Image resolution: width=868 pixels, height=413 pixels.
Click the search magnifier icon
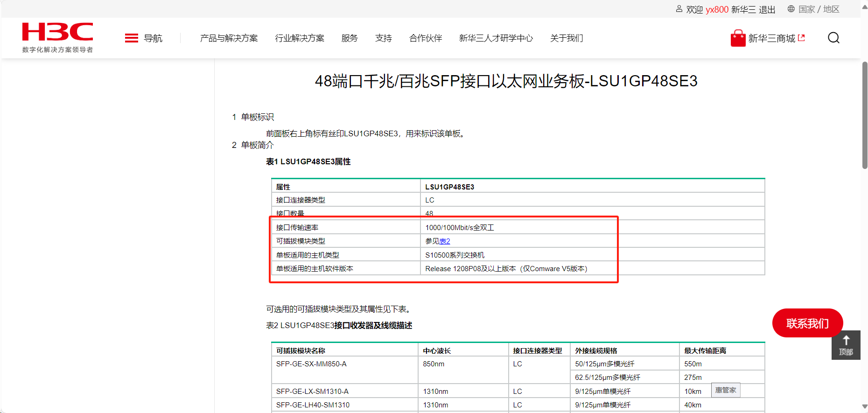pos(833,38)
